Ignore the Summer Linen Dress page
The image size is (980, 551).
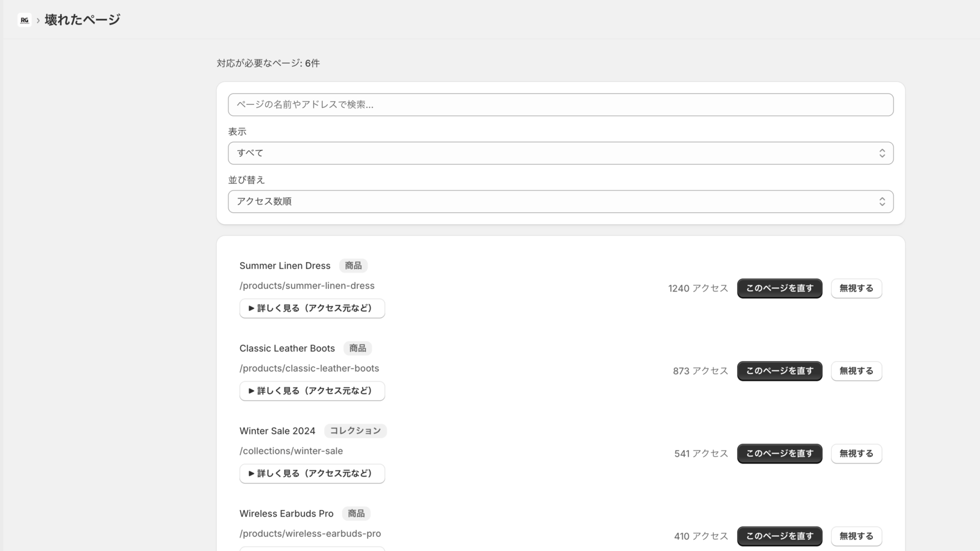tap(856, 288)
